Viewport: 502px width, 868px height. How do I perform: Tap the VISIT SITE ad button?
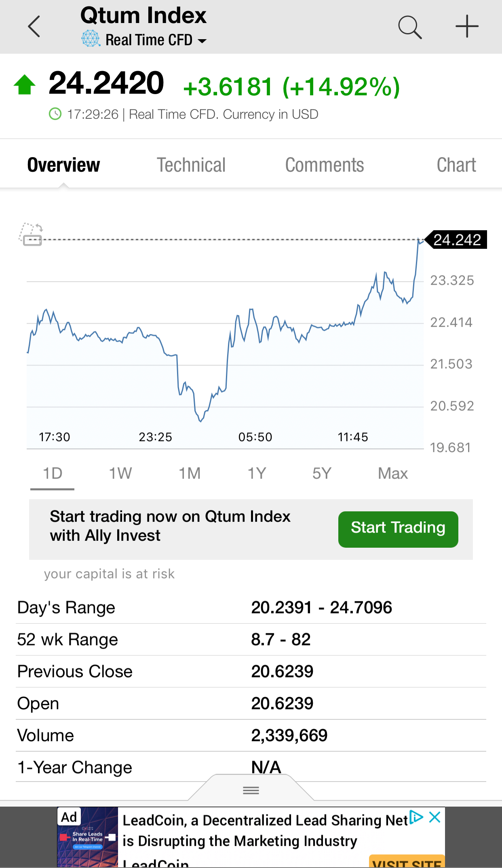(x=407, y=862)
